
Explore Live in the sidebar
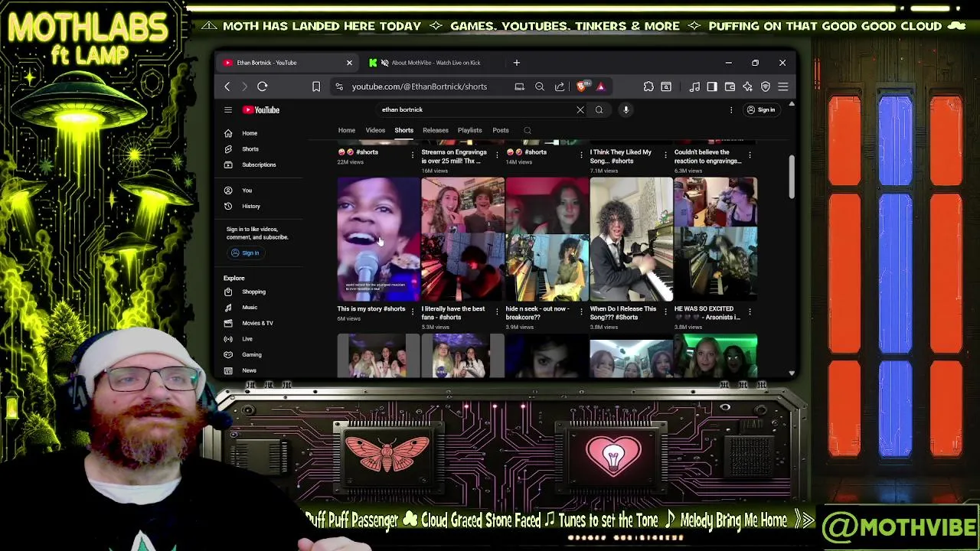(x=259, y=339)
